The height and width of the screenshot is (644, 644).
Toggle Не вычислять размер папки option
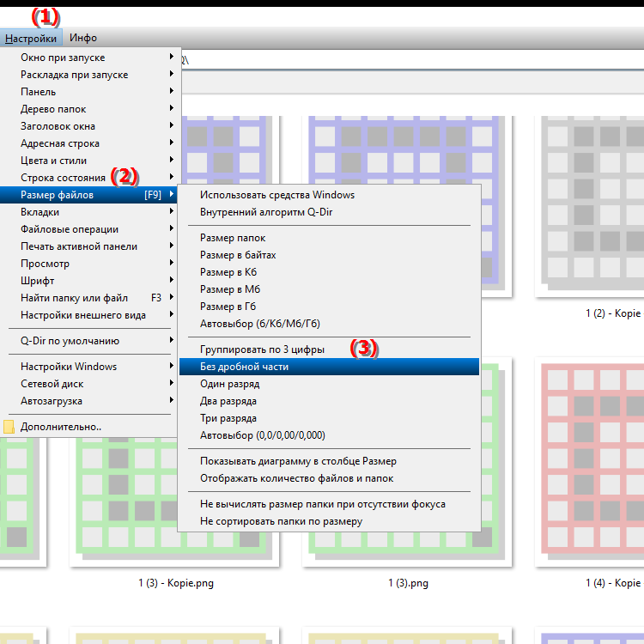329,504
